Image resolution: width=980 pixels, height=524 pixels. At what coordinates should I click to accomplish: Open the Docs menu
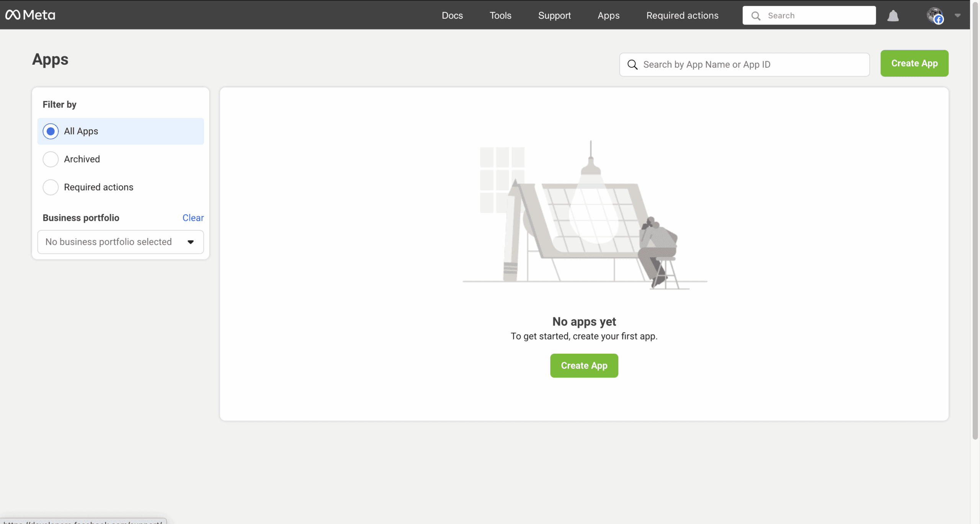coord(452,15)
